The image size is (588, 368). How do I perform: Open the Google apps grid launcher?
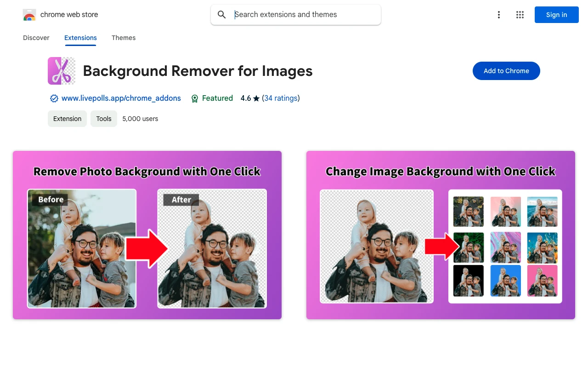click(520, 15)
